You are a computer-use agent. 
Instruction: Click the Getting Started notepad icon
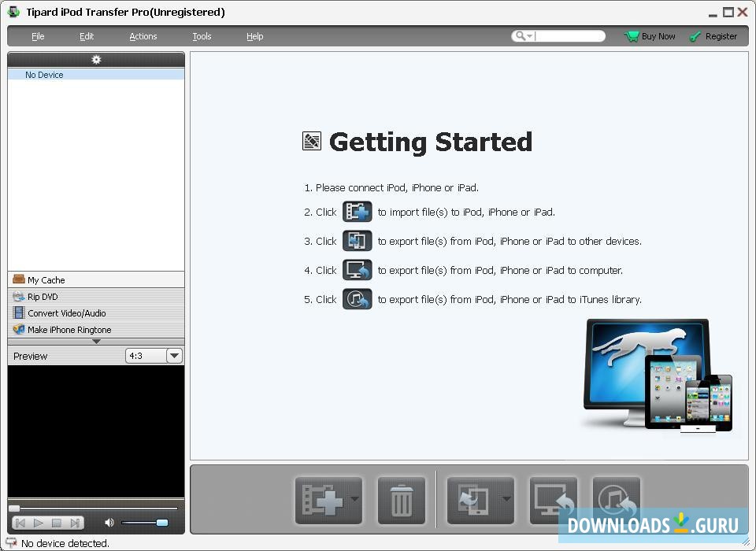point(312,141)
